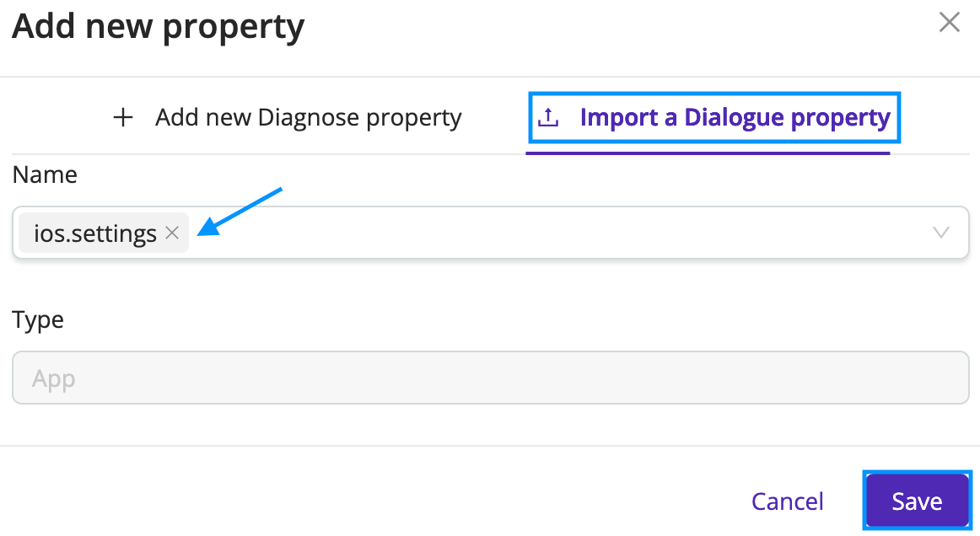The height and width of the screenshot is (536, 980).
Task: Click the upload icon beside Dialogue property
Action: point(548,117)
